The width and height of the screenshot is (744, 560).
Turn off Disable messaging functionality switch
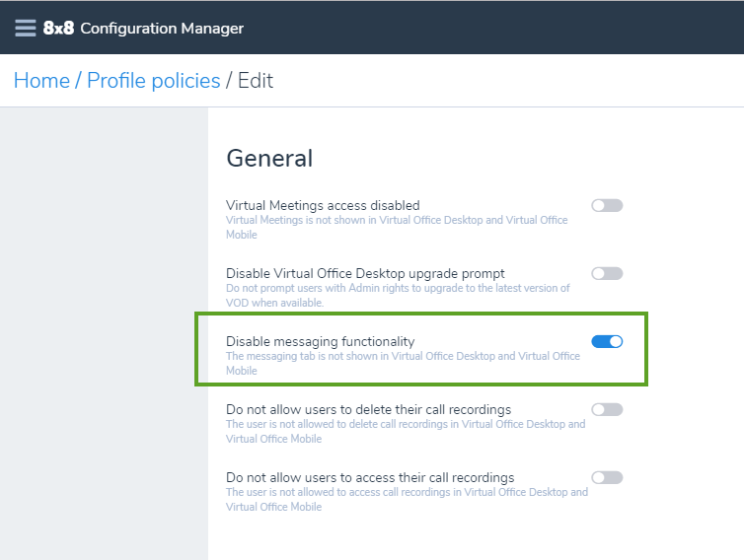tap(607, 341)
